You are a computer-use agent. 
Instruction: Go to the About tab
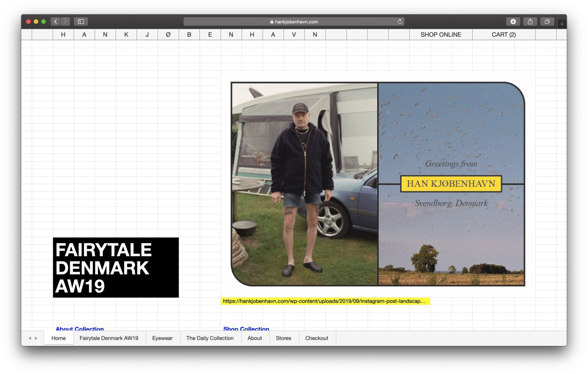pyautogui.click(x=255, y=338)
